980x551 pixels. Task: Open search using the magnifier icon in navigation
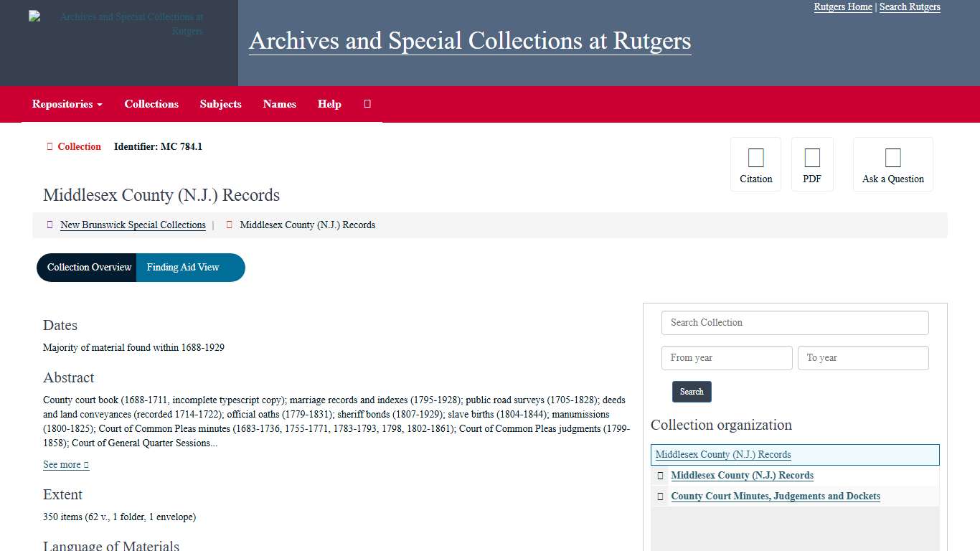367,104
